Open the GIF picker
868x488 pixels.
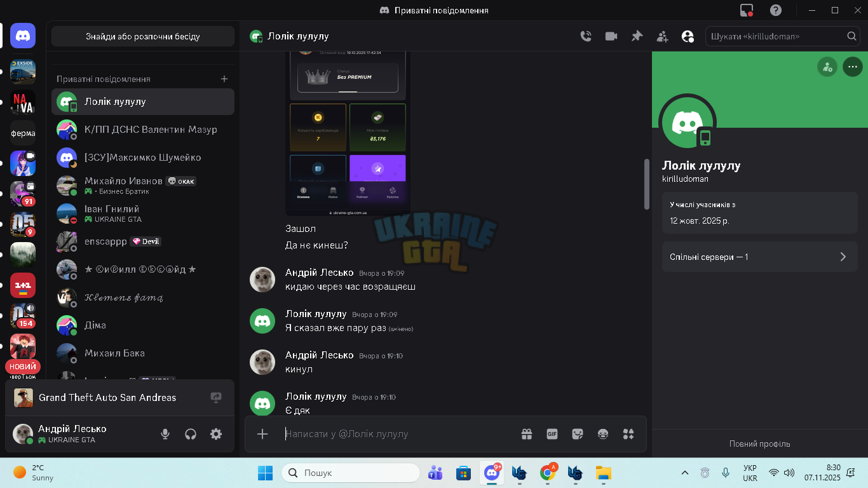(x=552, y=434)
